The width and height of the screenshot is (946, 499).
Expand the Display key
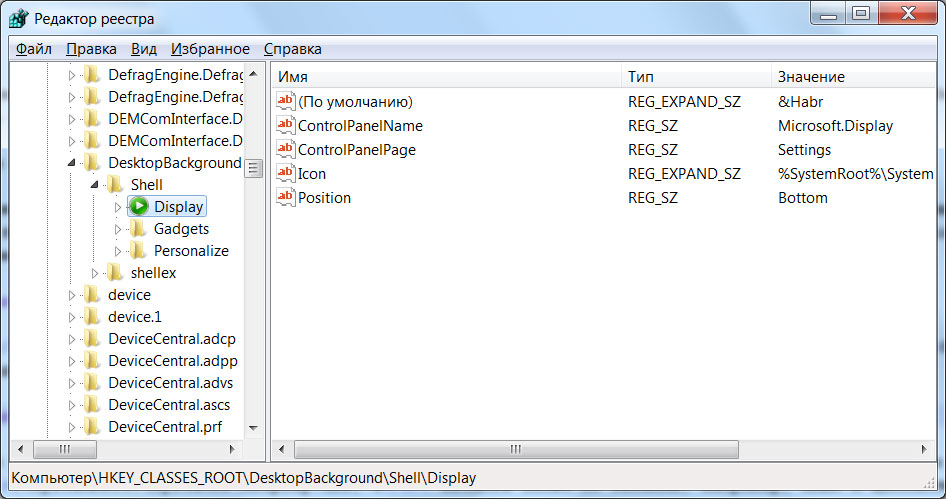(118, 207)
